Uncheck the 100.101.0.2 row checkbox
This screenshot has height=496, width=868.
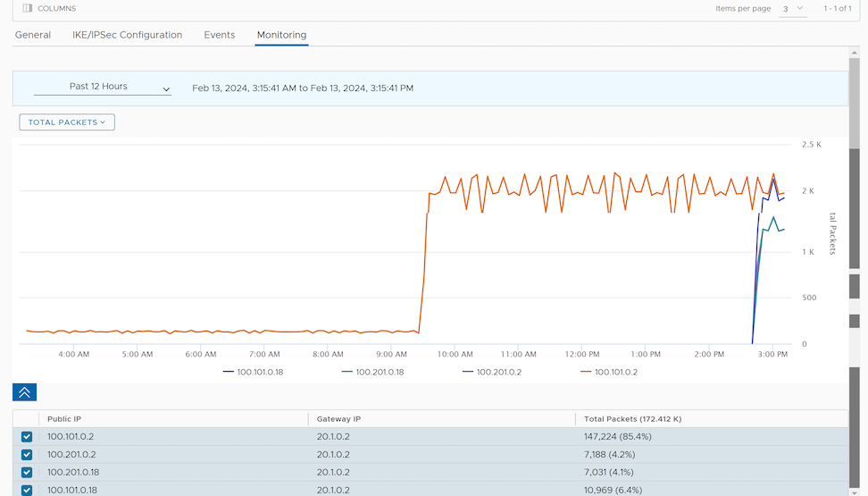click(27, 437)
